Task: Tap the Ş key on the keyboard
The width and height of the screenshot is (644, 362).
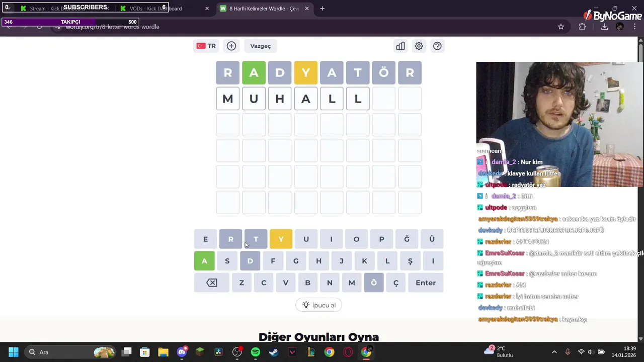Action: click(410, 261)
